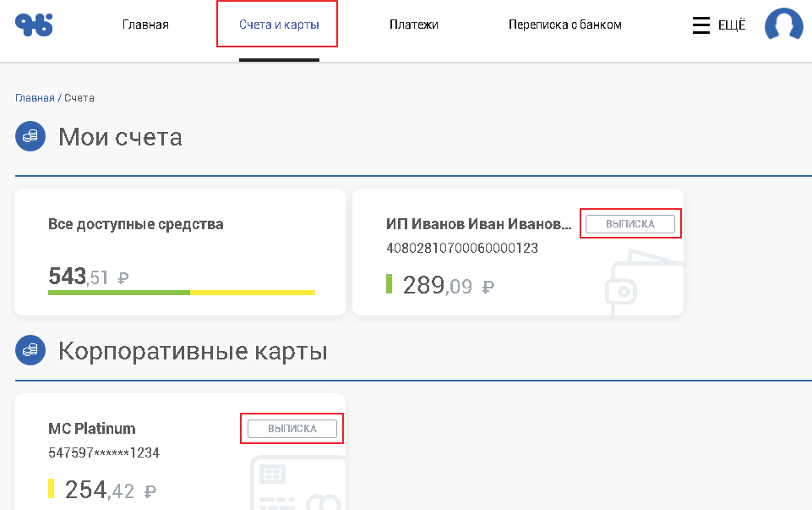Open Переписка с банком section
This screenshot has width=812, height=510.
click(x=565, y=25)
